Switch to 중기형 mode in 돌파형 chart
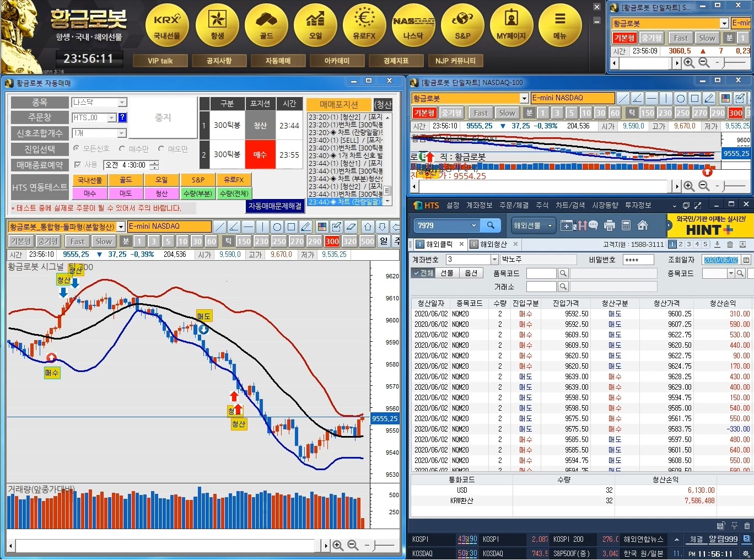 48,241
